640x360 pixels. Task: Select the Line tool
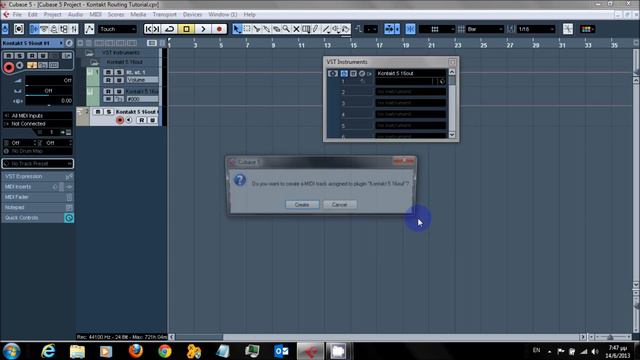click(x=326, y=29)
